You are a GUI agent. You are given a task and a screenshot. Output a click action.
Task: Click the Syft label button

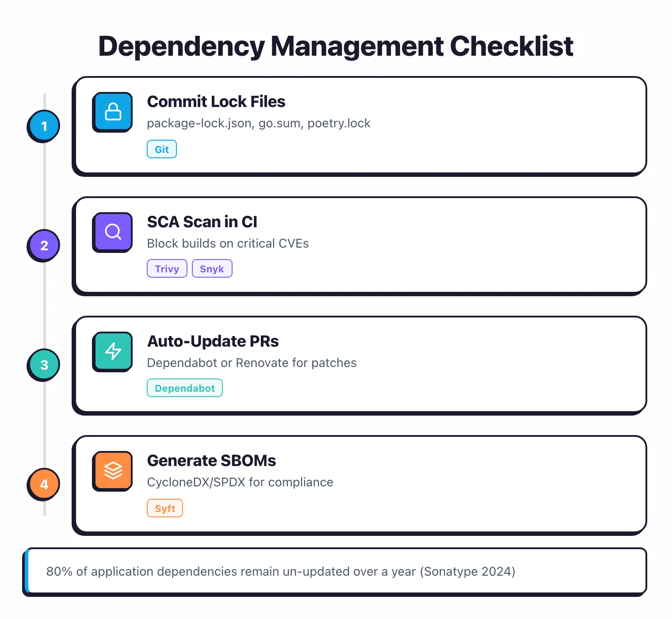coord(164,508)
